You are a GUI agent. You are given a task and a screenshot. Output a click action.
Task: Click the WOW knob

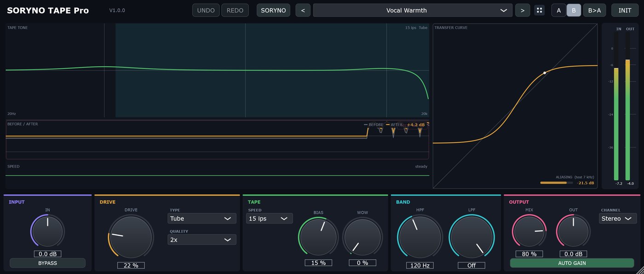point(362,237)
